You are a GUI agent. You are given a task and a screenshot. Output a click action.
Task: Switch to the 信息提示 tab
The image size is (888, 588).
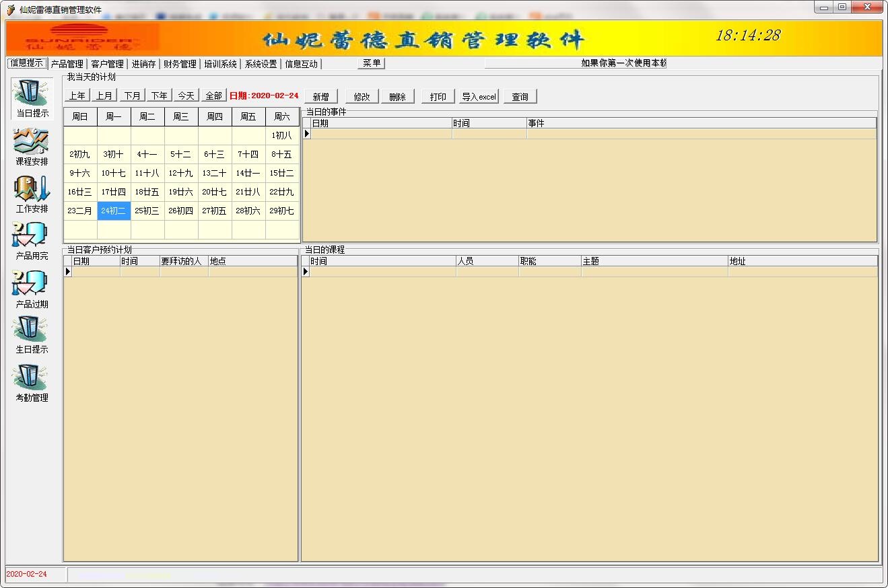(x=27, y=63)
